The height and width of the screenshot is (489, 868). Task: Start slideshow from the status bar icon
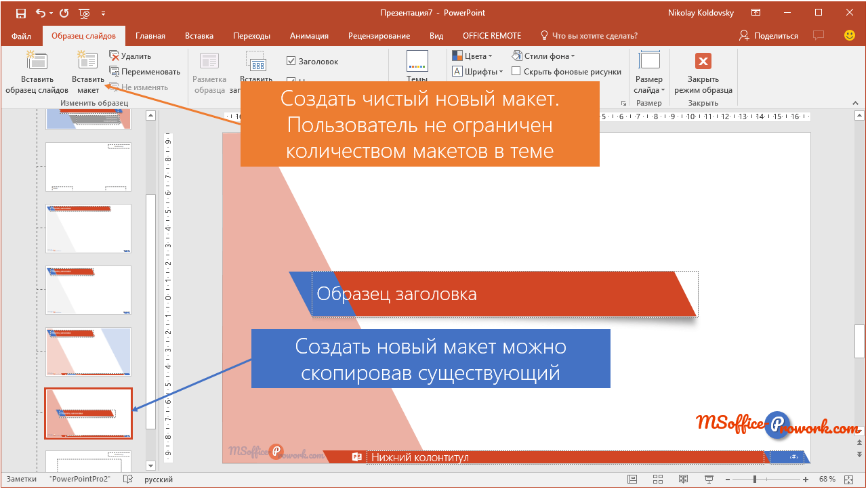tap(708, 479)
